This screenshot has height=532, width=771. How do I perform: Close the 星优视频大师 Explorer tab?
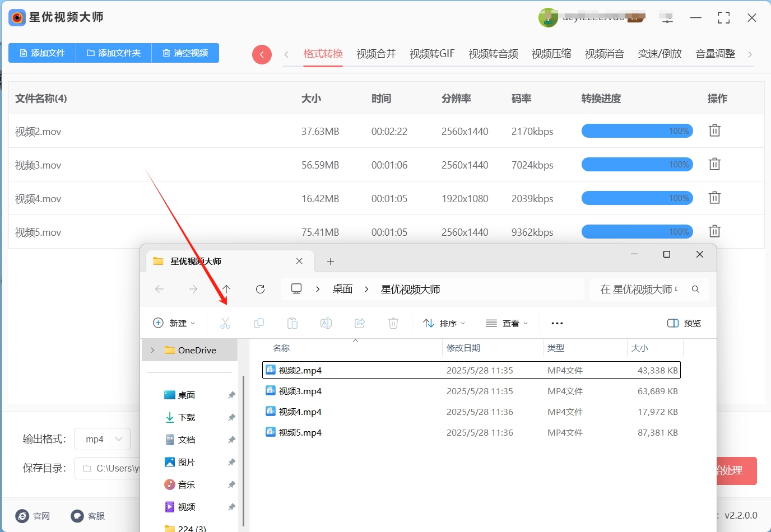299,261
